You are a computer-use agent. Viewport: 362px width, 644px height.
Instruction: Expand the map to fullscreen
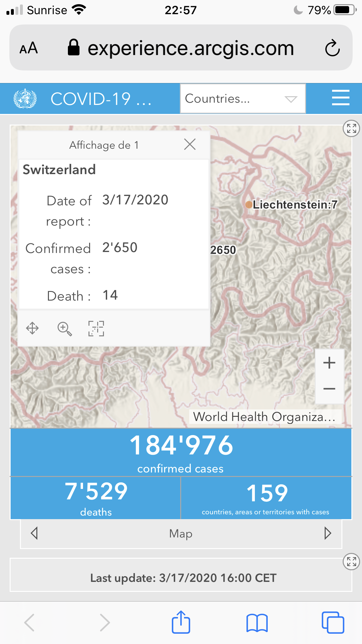pyautogui.click(x=351, y=128)
